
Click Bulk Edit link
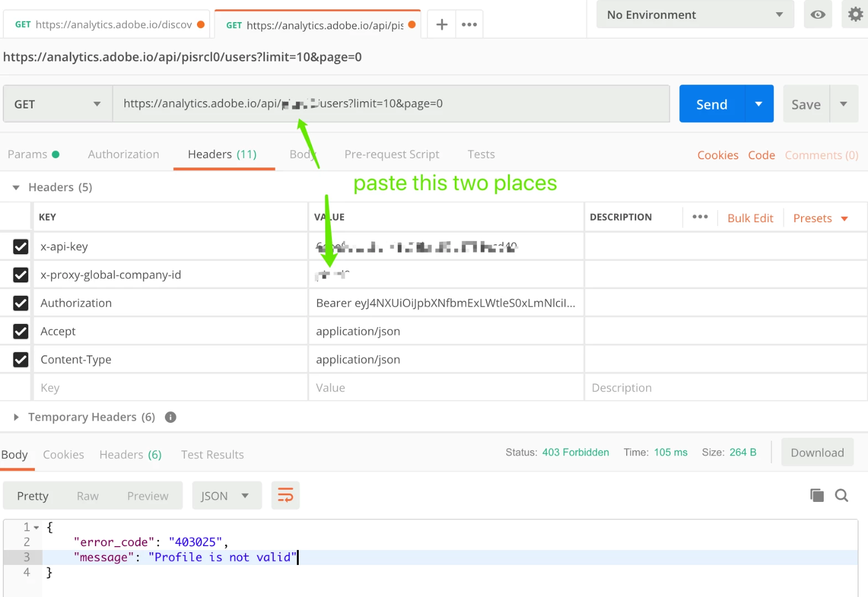(x=750, y=218)
